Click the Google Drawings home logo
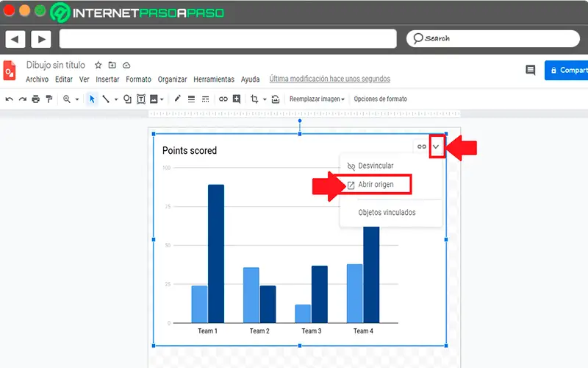The image size is (588, 368). [x=10, y=70]
